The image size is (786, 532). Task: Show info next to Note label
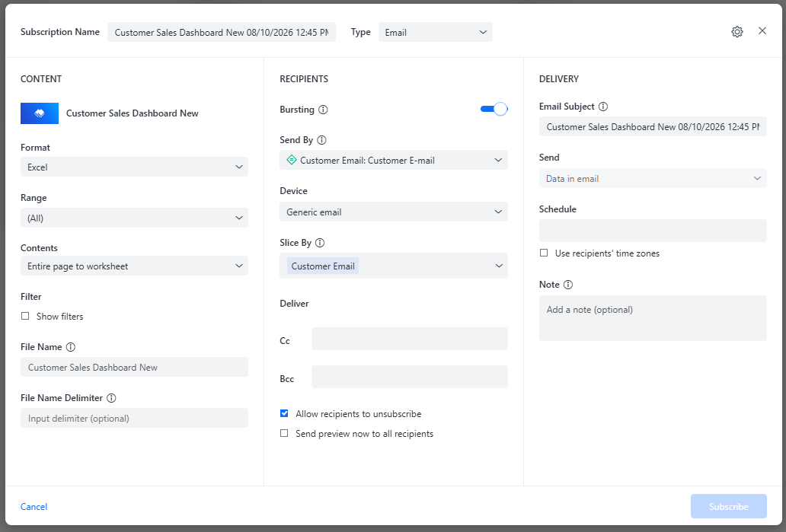pyautogui.click(x=568, y=285)
